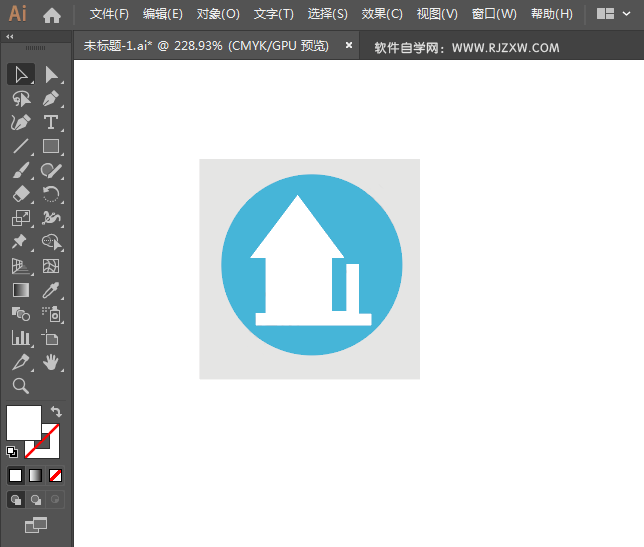644x547 pixels.
Task: Select the Pen tool
Action: pyautogui.click(x=51, y=99)
